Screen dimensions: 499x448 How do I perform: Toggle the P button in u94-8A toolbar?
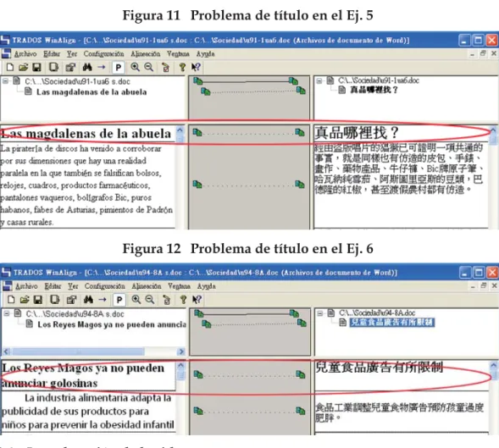tap(119, 300)
